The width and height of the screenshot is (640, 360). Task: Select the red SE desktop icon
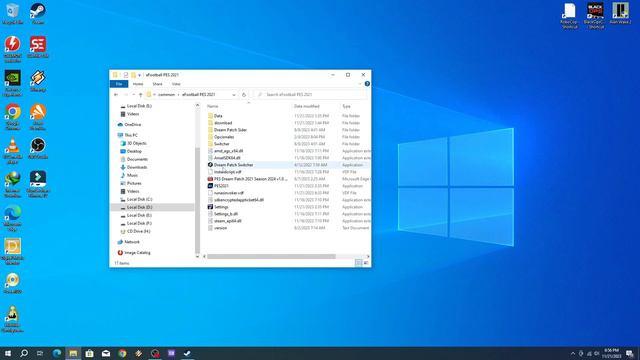38,47
